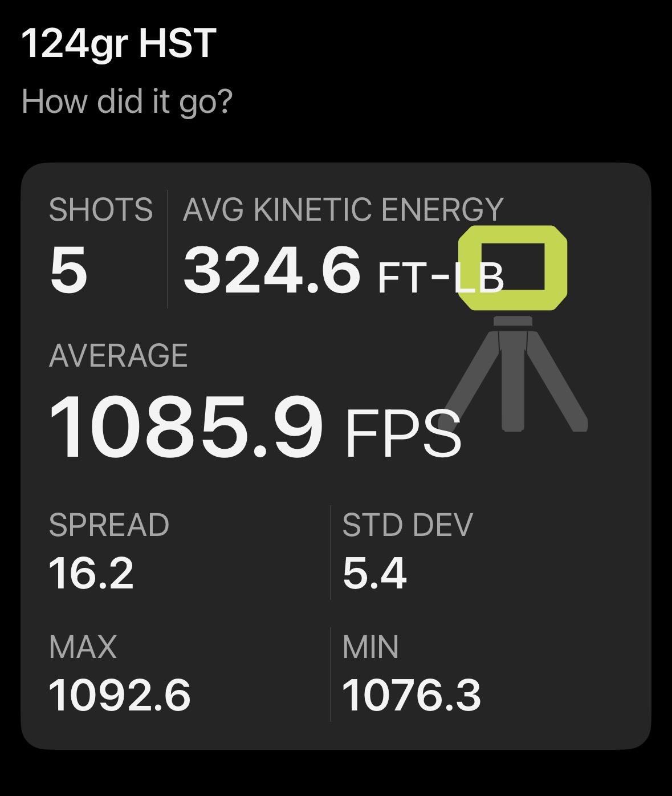
Task: Select the min velocity 1076.3
Action: 412,696
